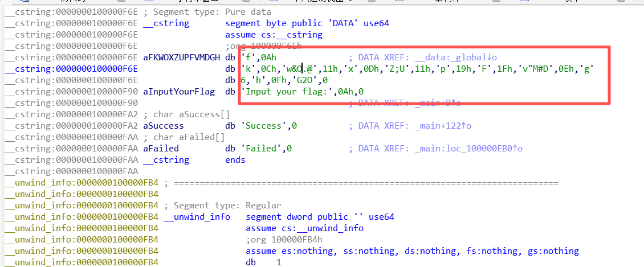The height and width of the screenshot is (267, 644).
Task: Click the 'Segment type: Regular' comment
Action: [x=223, y=205]
